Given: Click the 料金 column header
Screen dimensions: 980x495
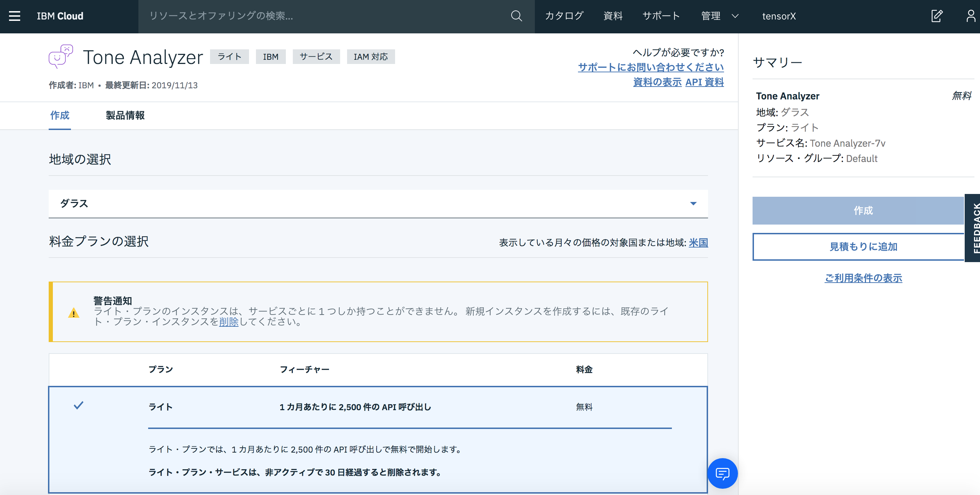Looking at the screenshot, I should tap(584, 370).
